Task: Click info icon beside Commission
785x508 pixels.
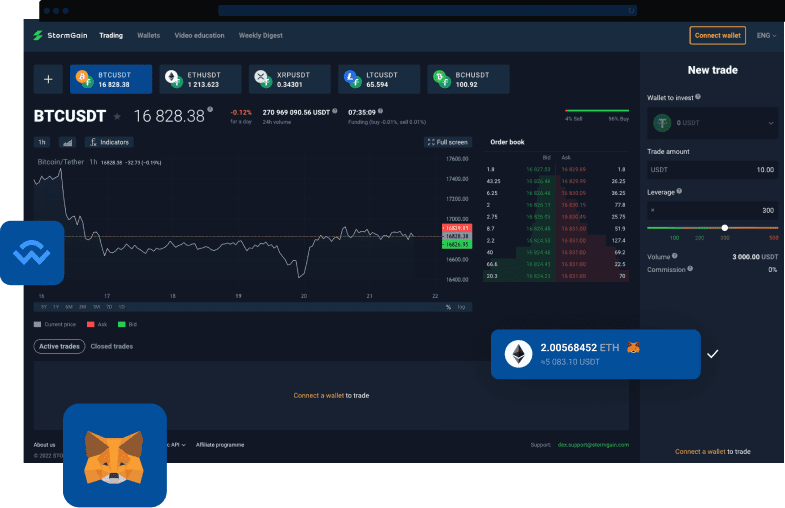Action: click(690, 268)
